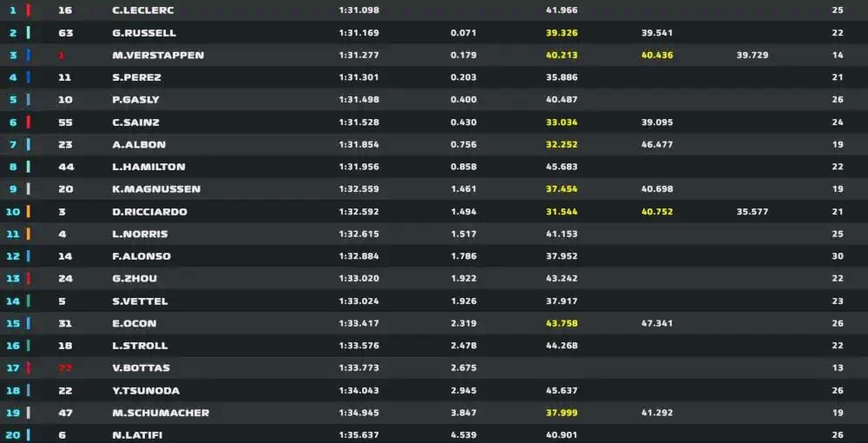
Task: Click yellow sector time 33.034 for C.SAINZ
Action: click(x=562, y=122)
